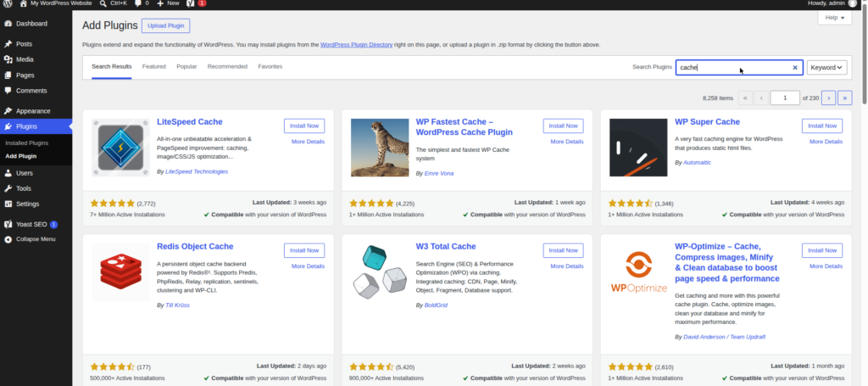
Task: Click the home icon in admin bar
Action: [23, 3]
